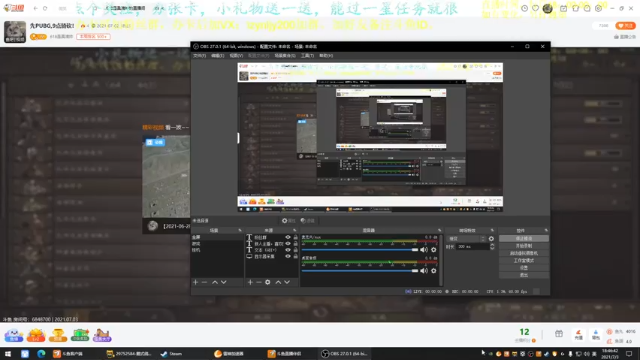The height and width of the screenshot is (360, 640).
Task: Open OBS source Filters button
Action: pos(308,220)
